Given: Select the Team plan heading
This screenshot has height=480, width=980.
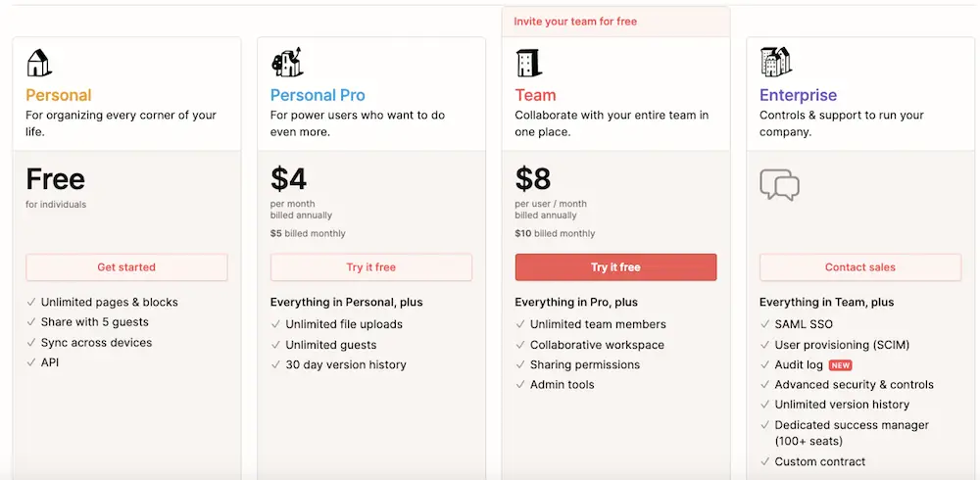Looking at the screenshot, I should [x=535, y=95].
